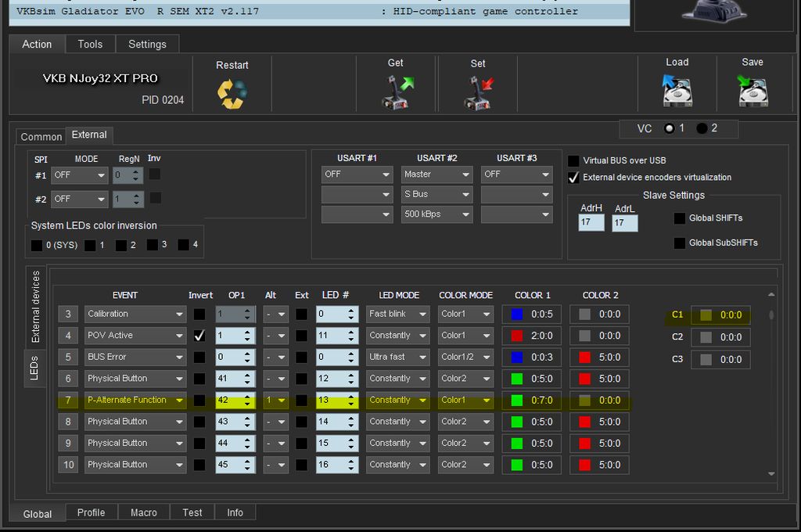801x532 pixels.
Task: Click LED # field showing 11
Action: (336, 336)
